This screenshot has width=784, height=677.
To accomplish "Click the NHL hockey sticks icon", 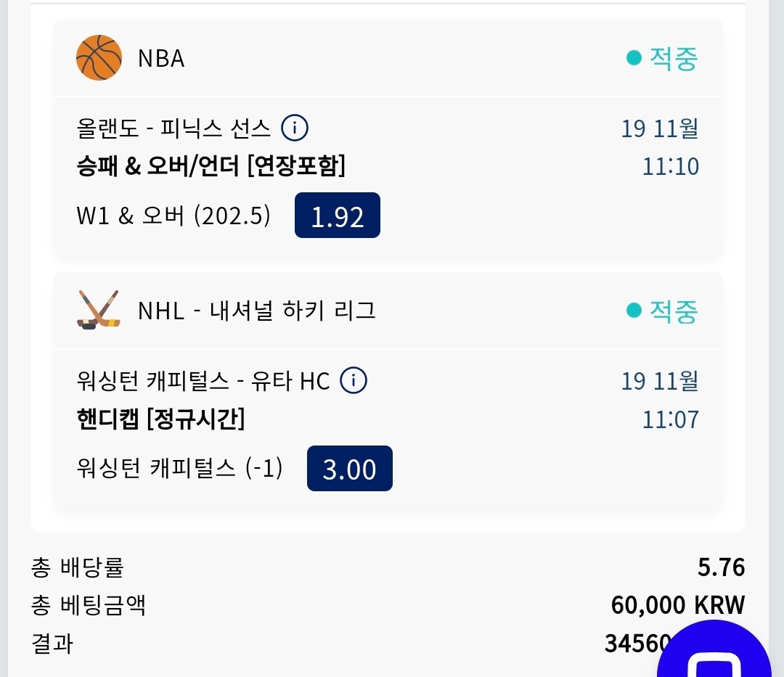I will [99, 310].
